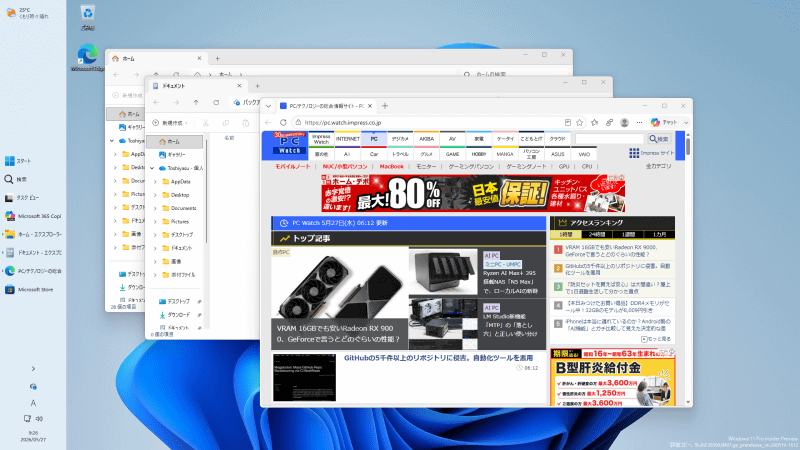Viewport: 800px width, 450px height.
Task: Switch ranking to the 24時間 tab
Action: [x=597, y=235]
